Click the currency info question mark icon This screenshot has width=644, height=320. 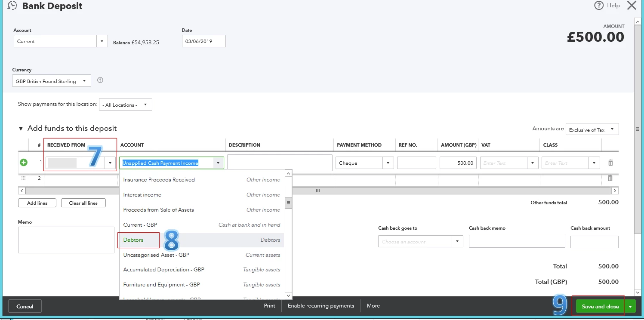(x=100, y=80)
